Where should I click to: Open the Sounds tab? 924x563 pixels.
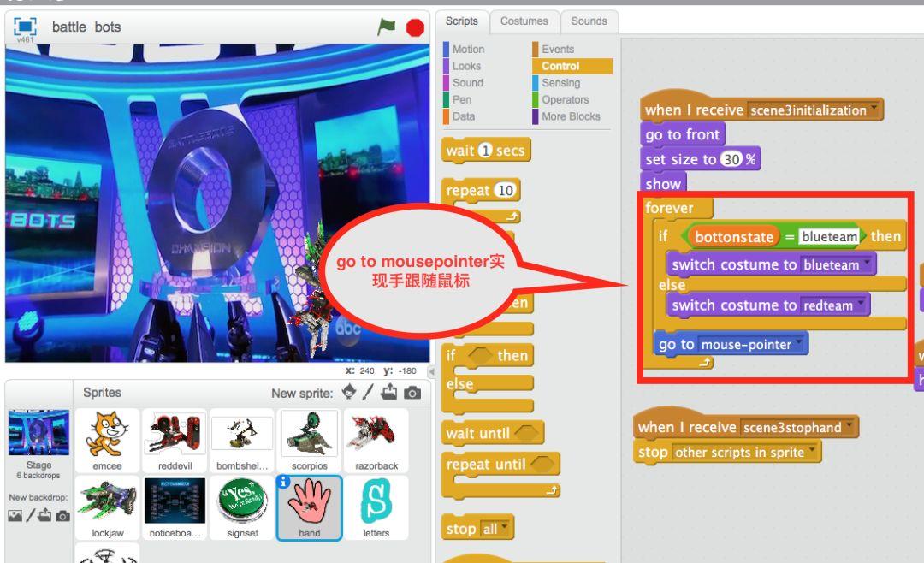[589, 21]
